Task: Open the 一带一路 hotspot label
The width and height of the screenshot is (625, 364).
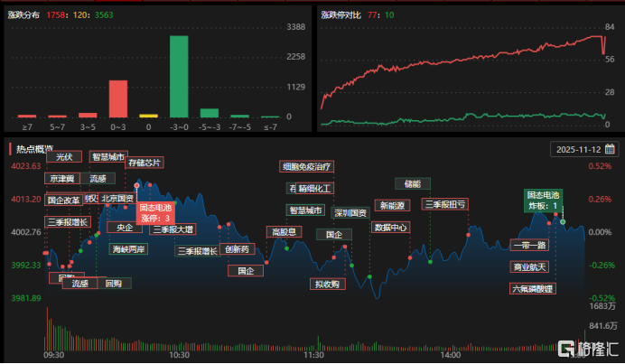Action: click(528, 245)
